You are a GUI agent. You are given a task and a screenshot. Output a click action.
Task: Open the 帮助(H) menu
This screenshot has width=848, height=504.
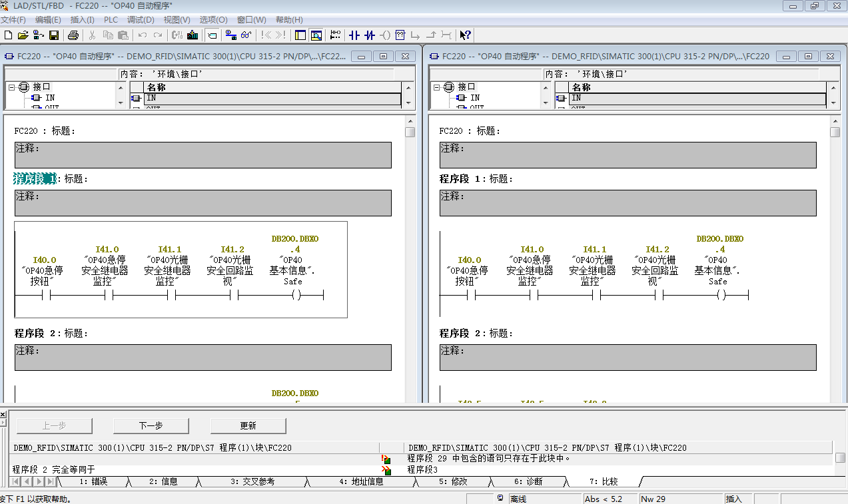coord(288,20)
